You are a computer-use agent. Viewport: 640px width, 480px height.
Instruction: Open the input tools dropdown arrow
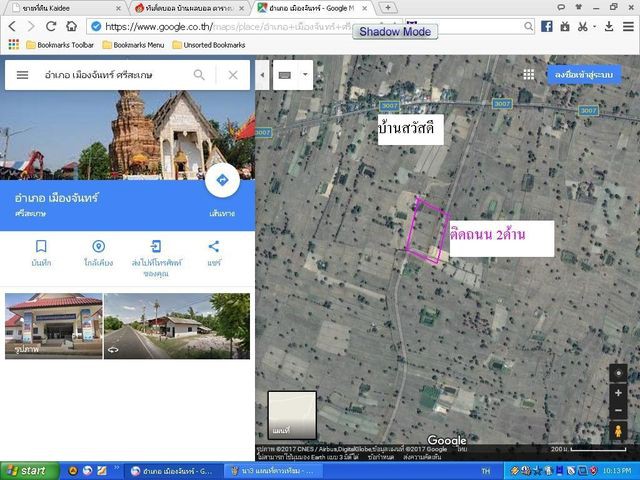click(x=305, y=75)
